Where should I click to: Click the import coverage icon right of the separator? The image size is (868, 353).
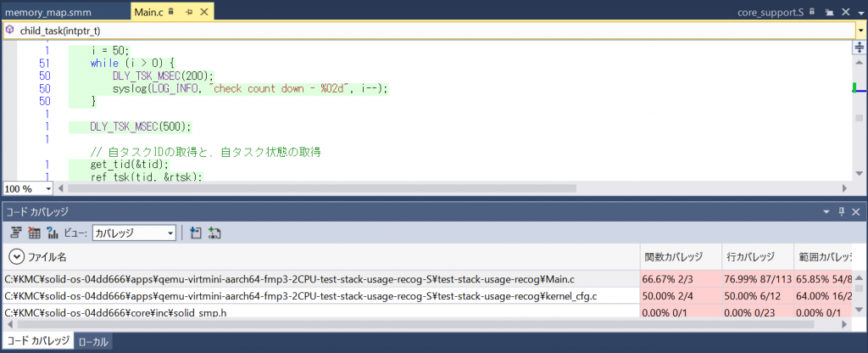pos(195,233)
